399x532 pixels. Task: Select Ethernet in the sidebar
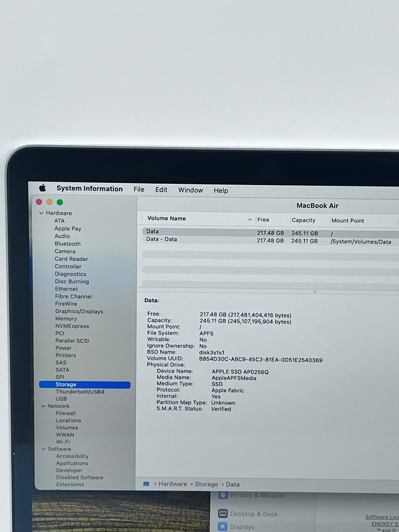[66, 289]
